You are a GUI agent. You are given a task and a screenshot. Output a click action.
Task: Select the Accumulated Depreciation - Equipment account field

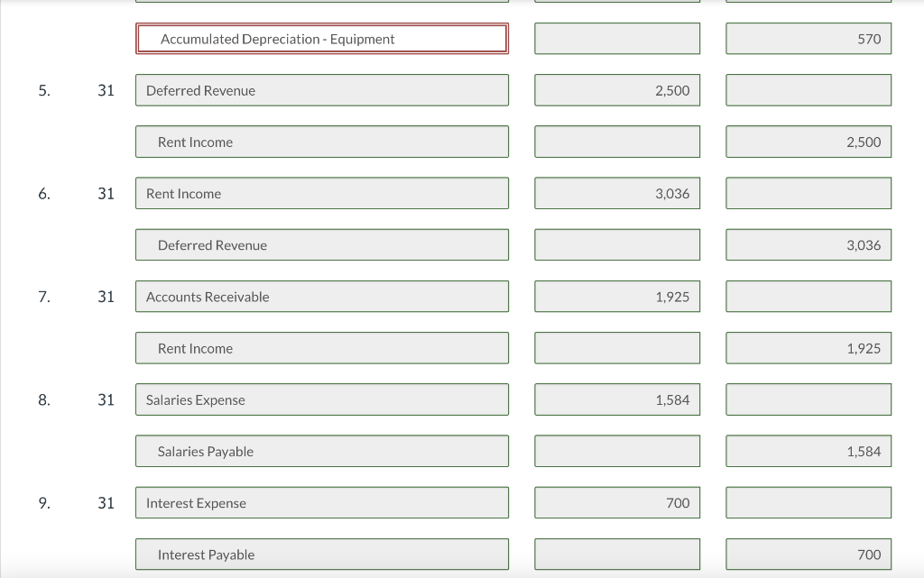pyautogui.click(x=321, y=38)
